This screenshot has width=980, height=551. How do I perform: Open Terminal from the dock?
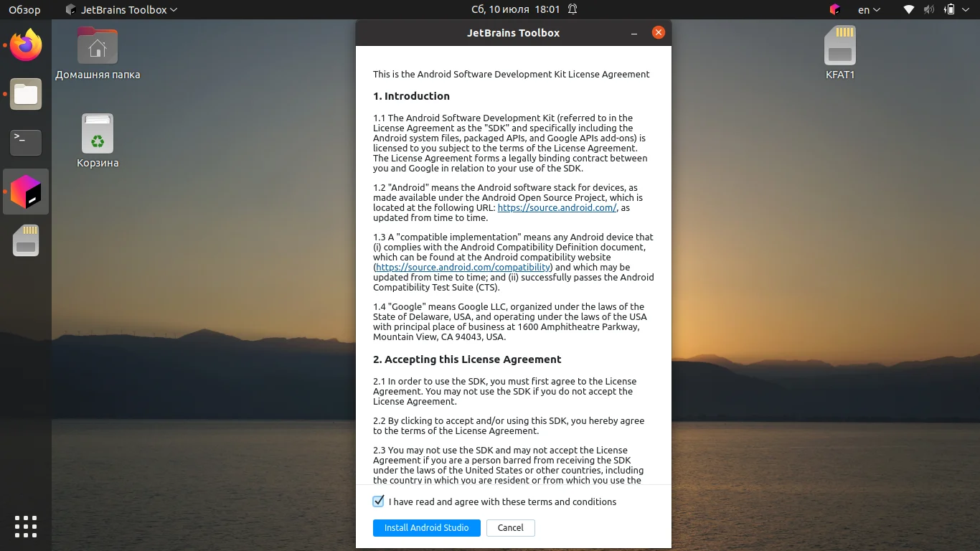pyautogui.click(x=26, y=143)
